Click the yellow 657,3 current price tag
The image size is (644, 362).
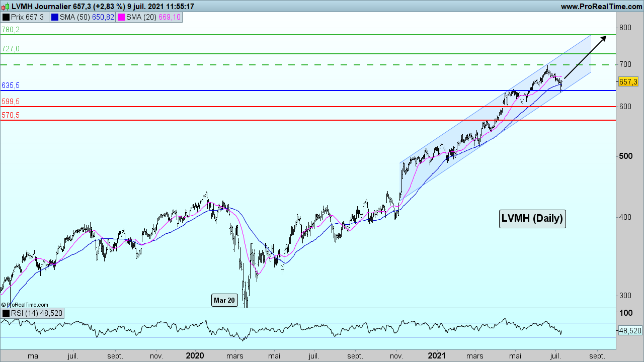coord(628,81)
